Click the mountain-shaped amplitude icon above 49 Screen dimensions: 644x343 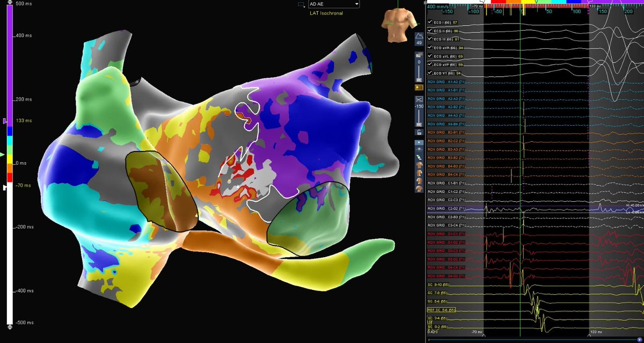[419, 35]
